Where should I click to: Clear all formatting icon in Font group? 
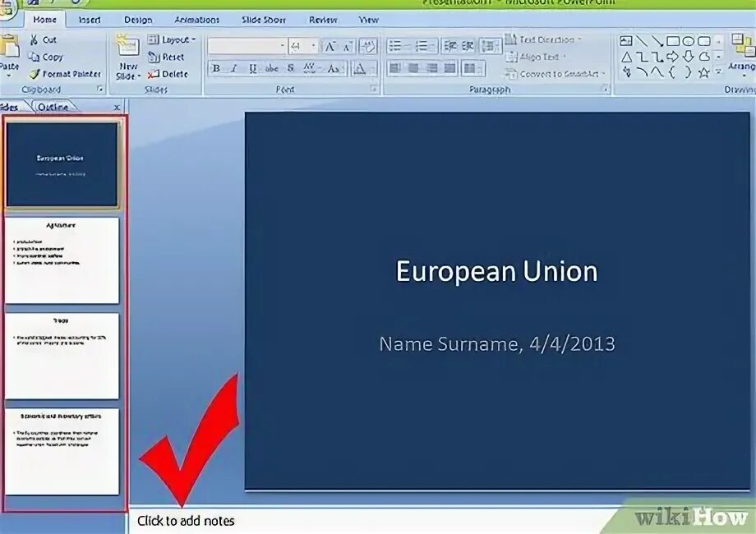[368, 46]
